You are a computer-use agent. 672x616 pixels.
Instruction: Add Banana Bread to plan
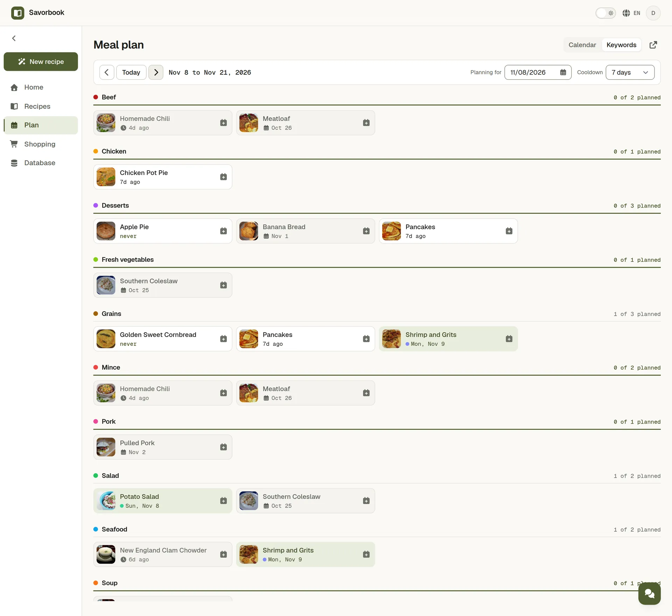click(x=366, y=231)
